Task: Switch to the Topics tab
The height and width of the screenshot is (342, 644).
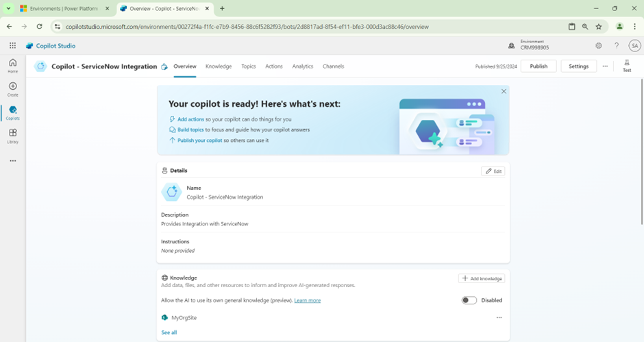Action: pyautogui.click(x=248, y=66)
